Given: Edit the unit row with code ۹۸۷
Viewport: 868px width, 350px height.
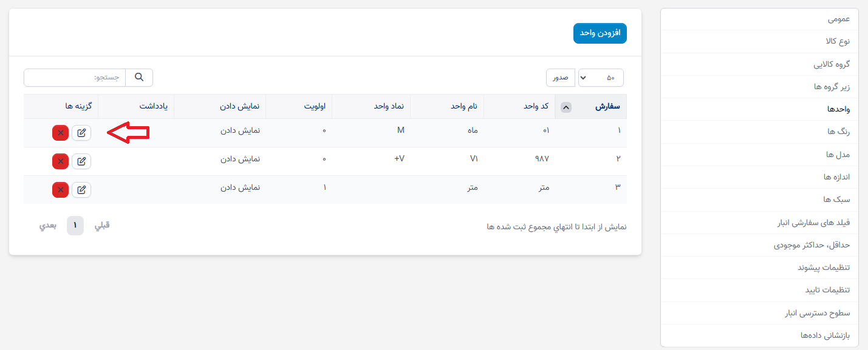Looking at the screenshot, I should 81,161.
